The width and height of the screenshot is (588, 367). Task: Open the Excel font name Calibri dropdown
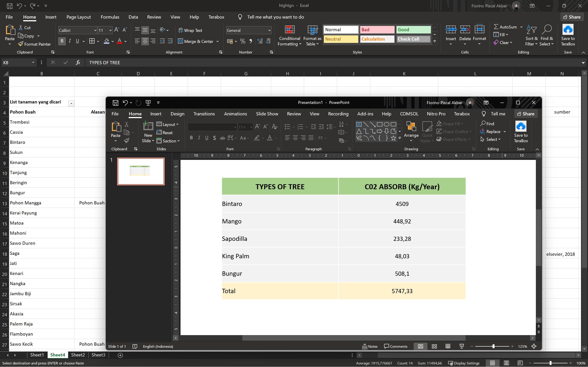pyautogui.click(x=95, y=30)
